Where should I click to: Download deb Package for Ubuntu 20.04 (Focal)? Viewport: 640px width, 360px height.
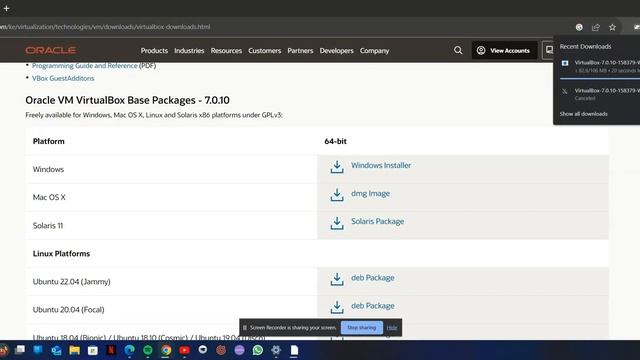tap(373, 306)
